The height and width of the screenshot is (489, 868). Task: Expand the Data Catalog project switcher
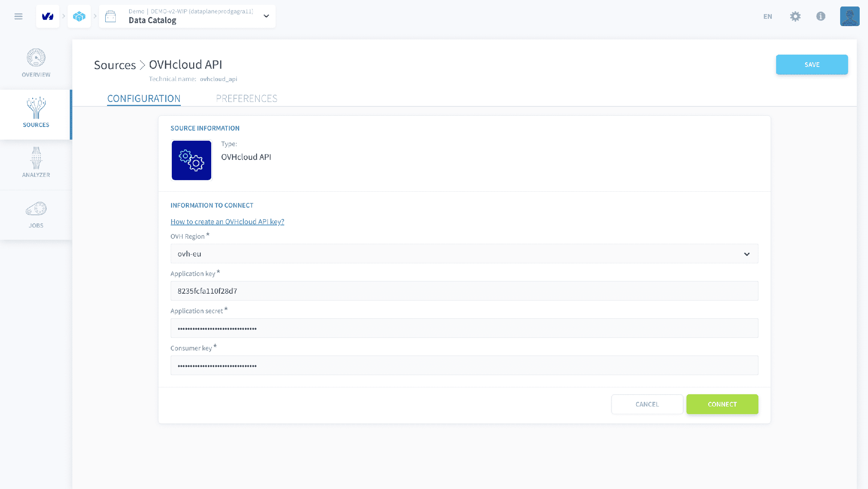[x=266, y=16]
